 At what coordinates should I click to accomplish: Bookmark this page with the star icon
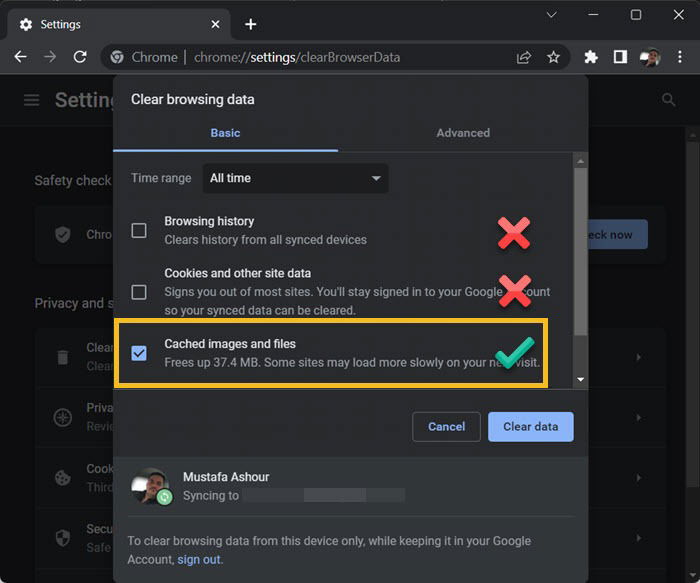coord(553,57)
